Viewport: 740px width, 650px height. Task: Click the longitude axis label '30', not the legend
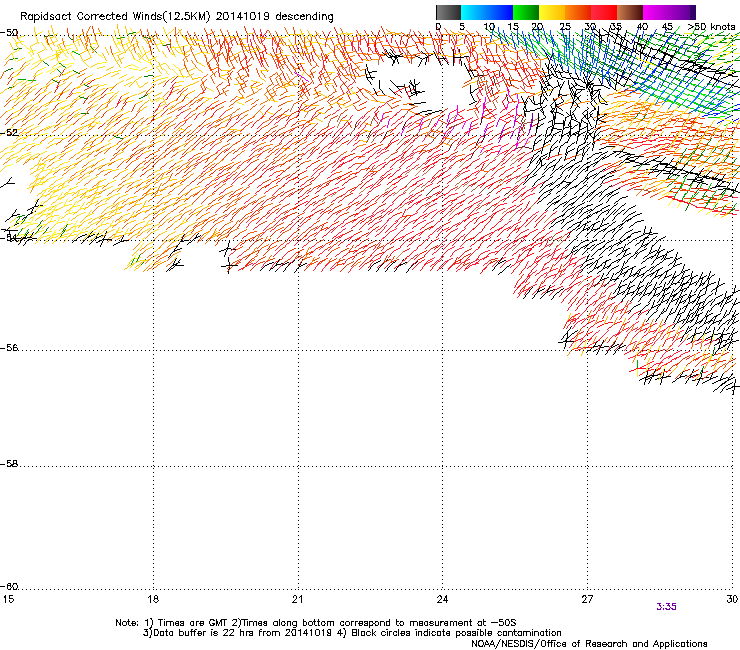732,599
